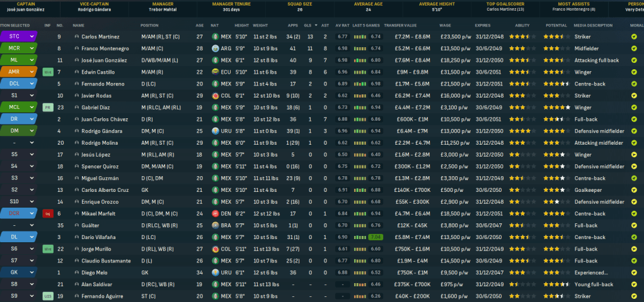Image resolution: width=644 pixels, height=302 pixels.
Task: Click Gabriel Díaz's potential star rating
Action: (556, 108)
